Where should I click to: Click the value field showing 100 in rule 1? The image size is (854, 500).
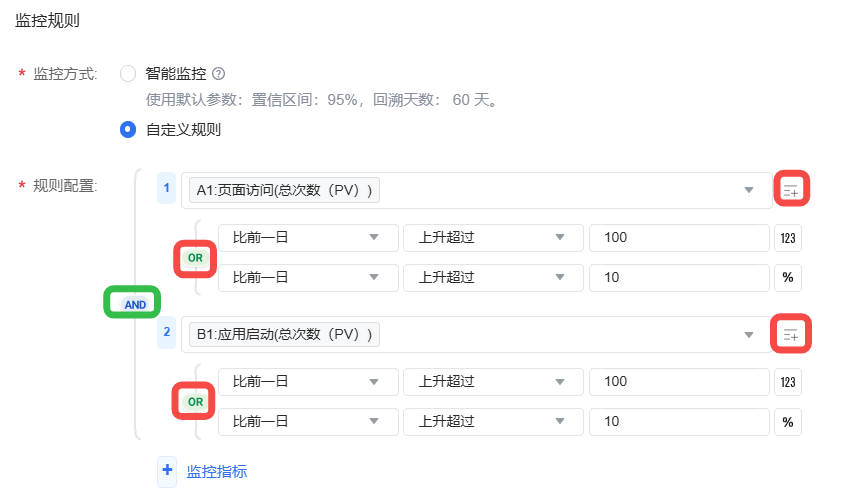coord(679,238)
